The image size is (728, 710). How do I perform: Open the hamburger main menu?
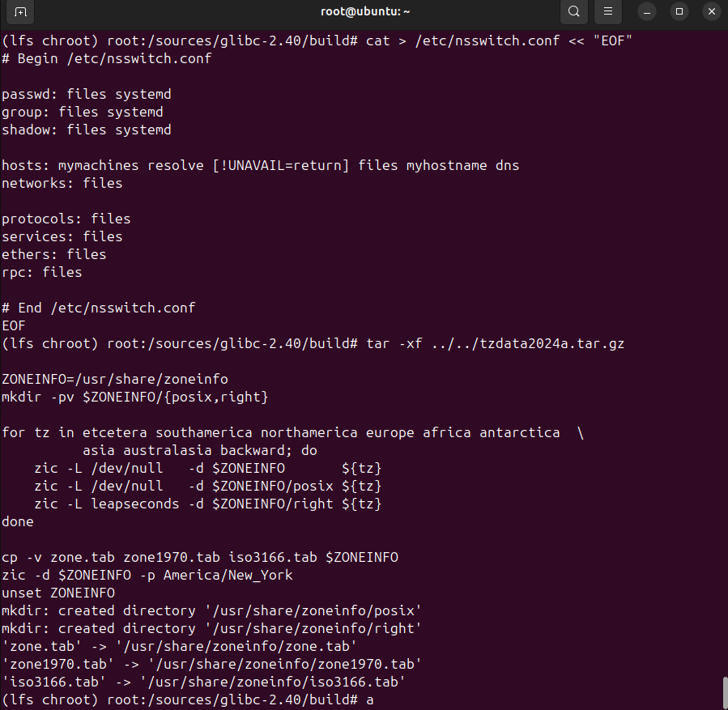click(608, 12)
